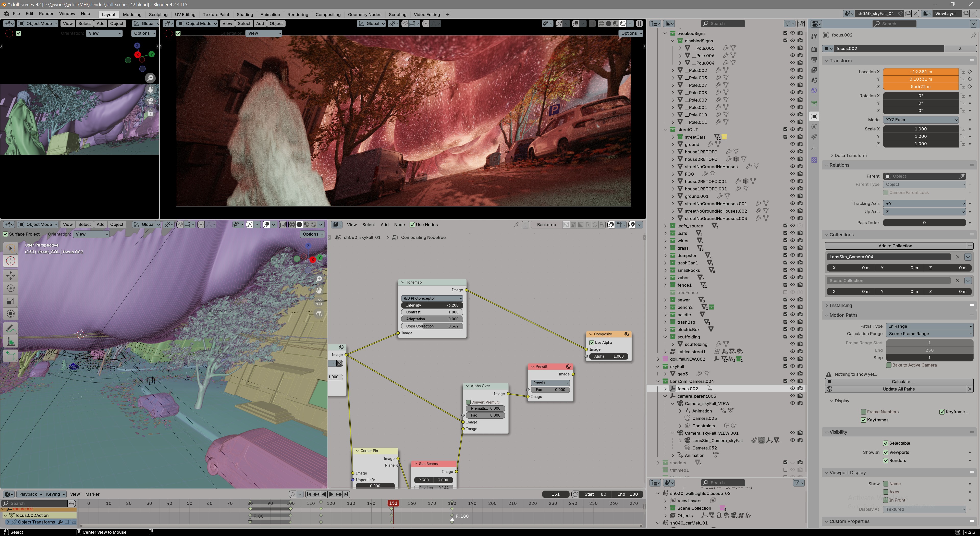Screen dimensions: 980x536
Task: Open the Keying menu in timeline
Action: click(55, 494)
